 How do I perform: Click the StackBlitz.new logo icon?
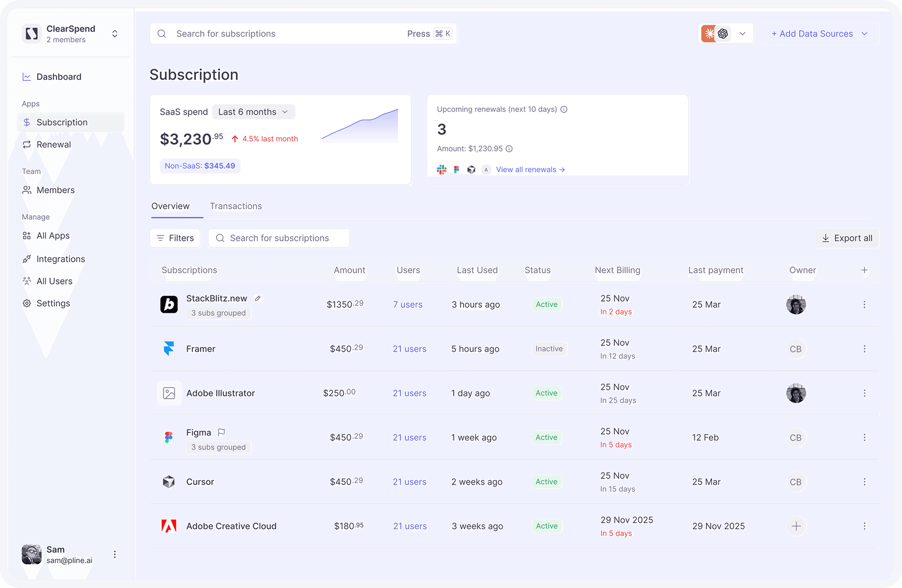tap(169, 304)
